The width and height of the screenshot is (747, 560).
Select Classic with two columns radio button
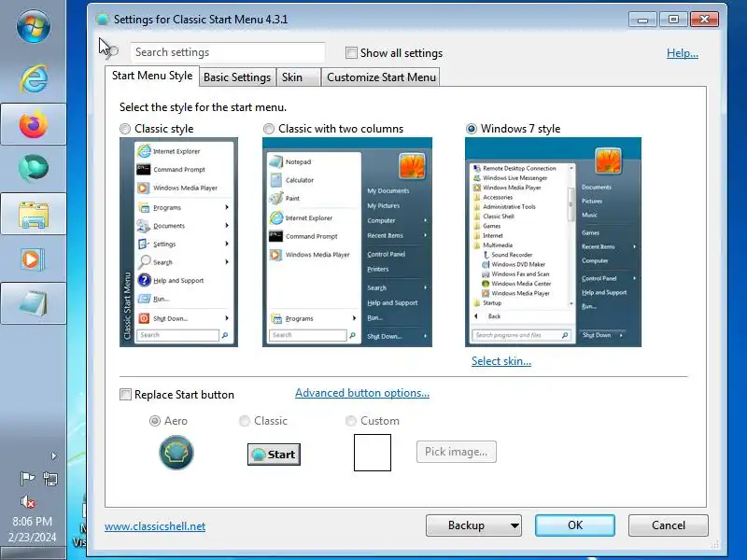269,129
